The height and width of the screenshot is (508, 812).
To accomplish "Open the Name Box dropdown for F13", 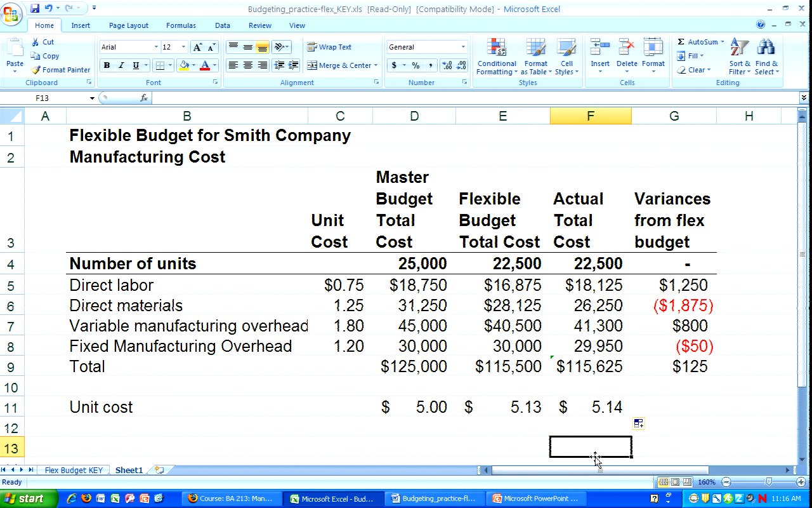I will (x=92, y=98).
